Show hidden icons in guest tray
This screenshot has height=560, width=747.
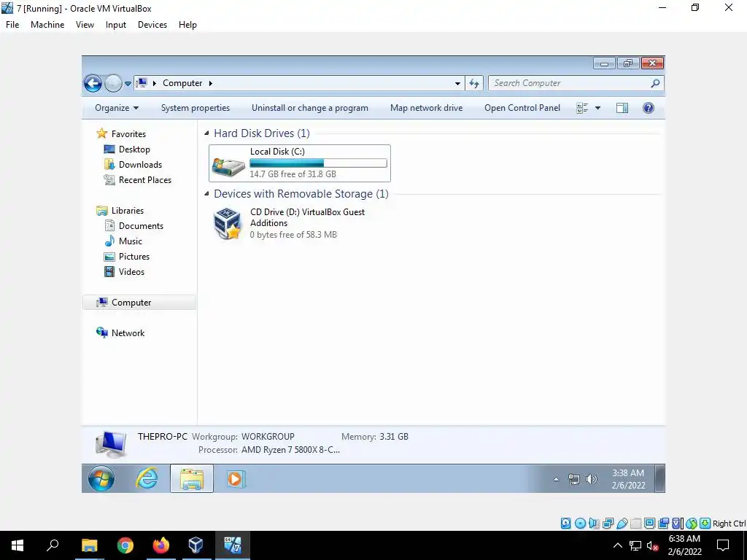556,479
